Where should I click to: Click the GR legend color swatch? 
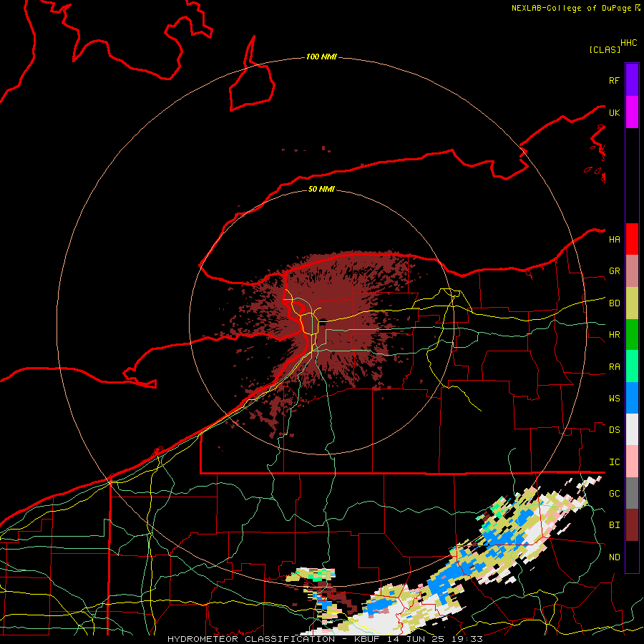(632, 271)
